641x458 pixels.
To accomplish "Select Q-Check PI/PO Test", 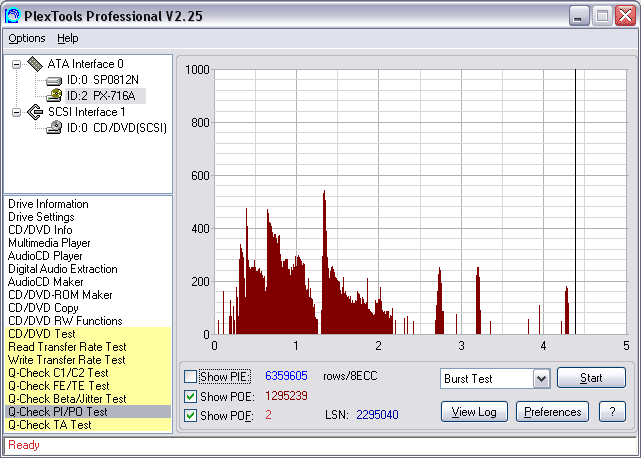I will (x=88, y=412).
